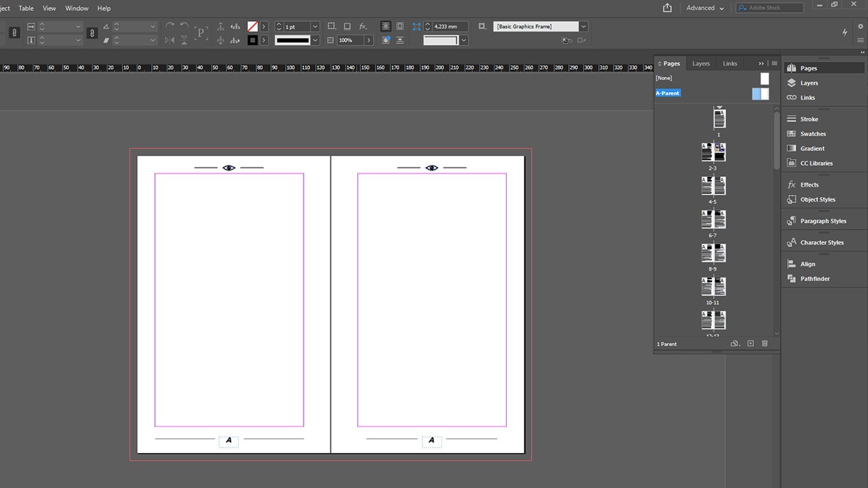Open the Gradient panel
The width and height of the screenshot is (868, 488).
pyautogui.click(x=812, y=149)
